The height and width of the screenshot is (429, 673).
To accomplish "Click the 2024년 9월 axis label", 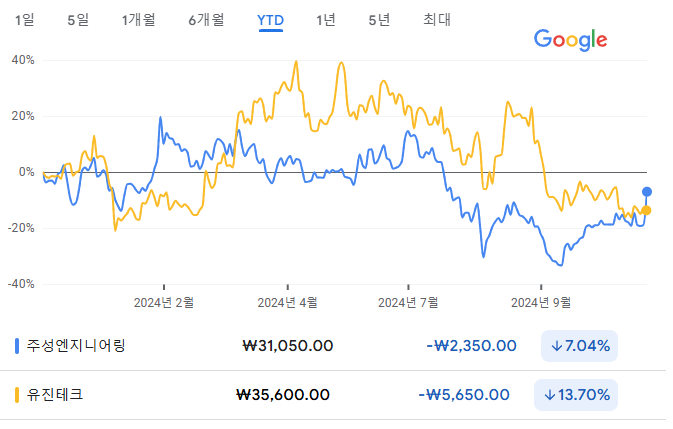I will pyautogui.click(x=541, y=303).
